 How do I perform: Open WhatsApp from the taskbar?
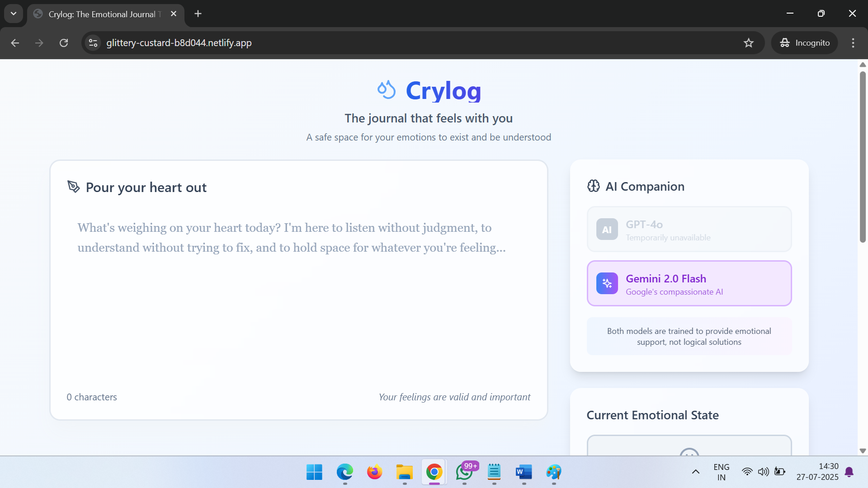tap(464, 472)
